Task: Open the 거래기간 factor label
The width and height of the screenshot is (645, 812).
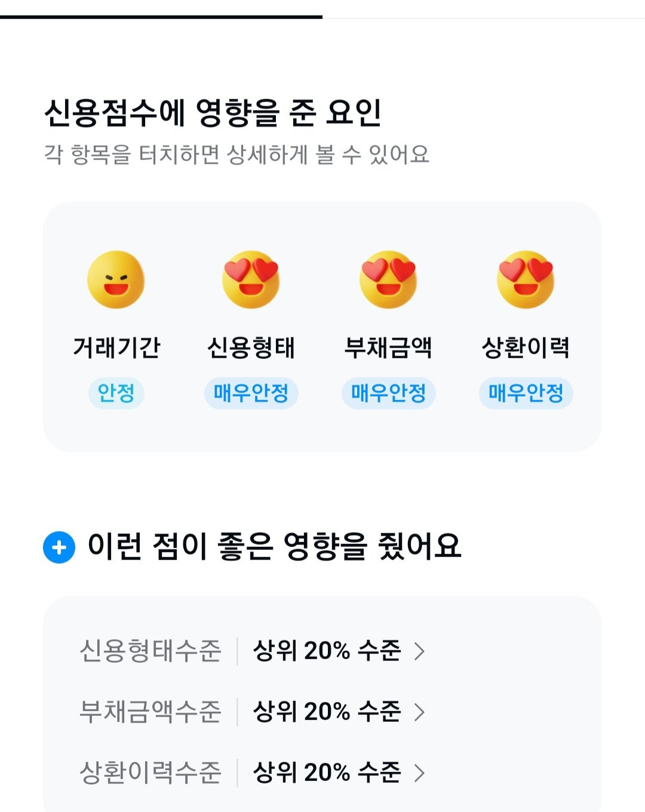Action: point(116,347)
